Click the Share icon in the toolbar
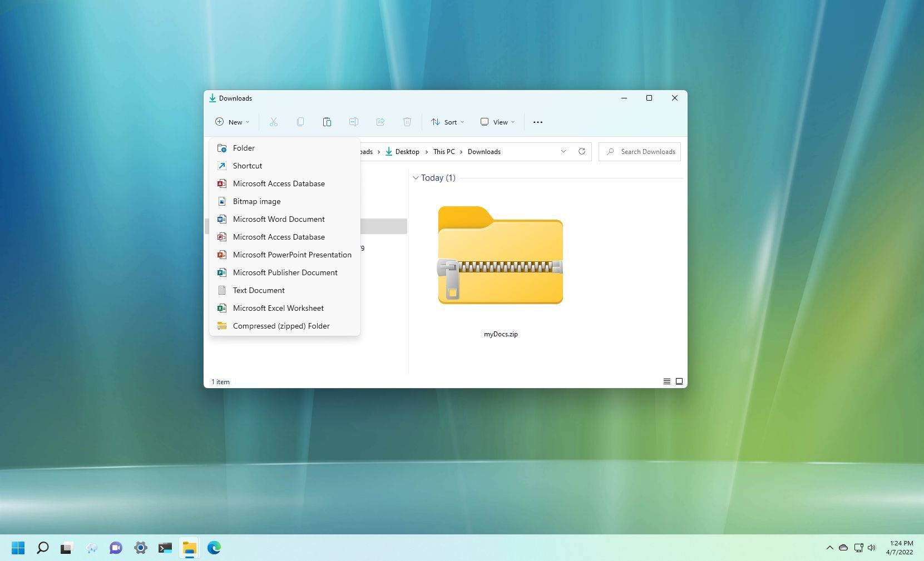Viewport: 924px width, 561px height. [381, 122]
